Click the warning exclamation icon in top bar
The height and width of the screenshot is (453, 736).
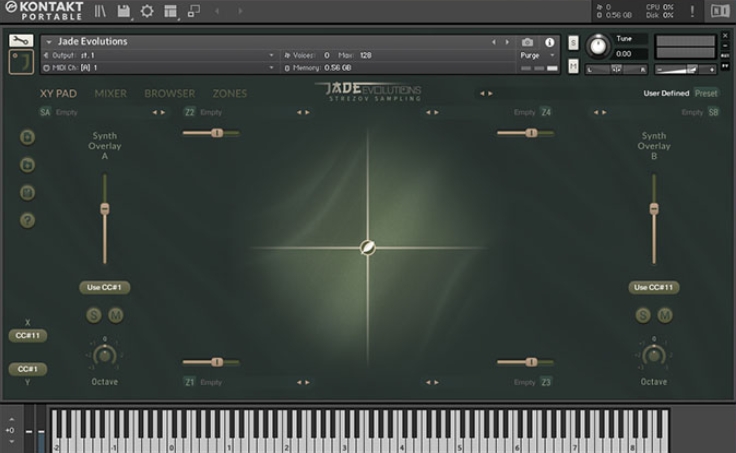click(x=692, y=11)
